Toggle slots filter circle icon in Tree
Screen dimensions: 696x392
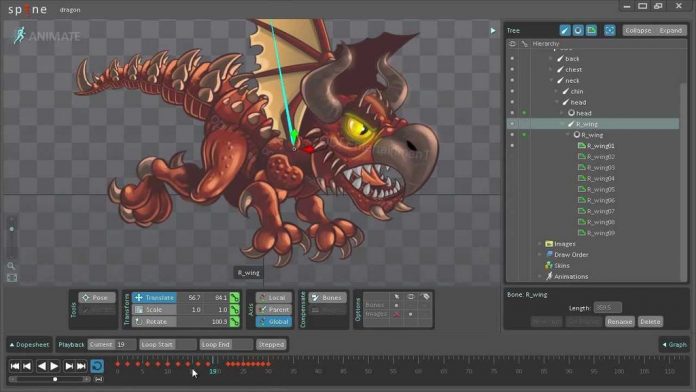(578, 30)
